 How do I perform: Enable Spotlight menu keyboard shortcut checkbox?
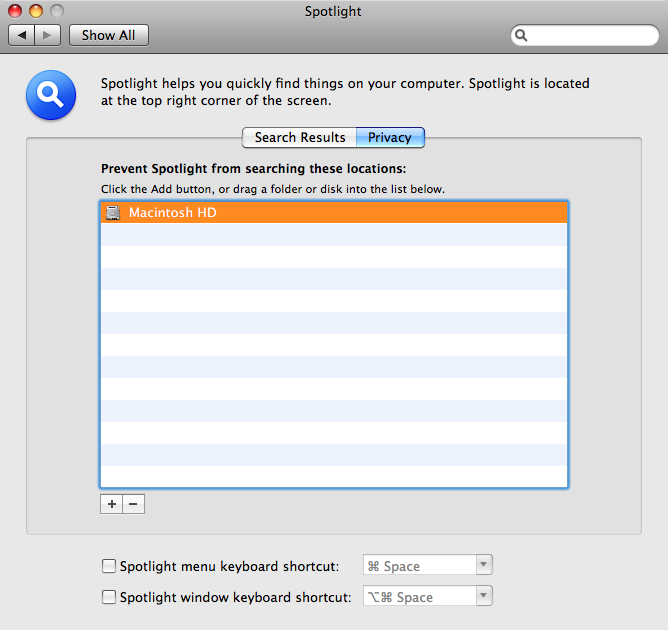109,566
